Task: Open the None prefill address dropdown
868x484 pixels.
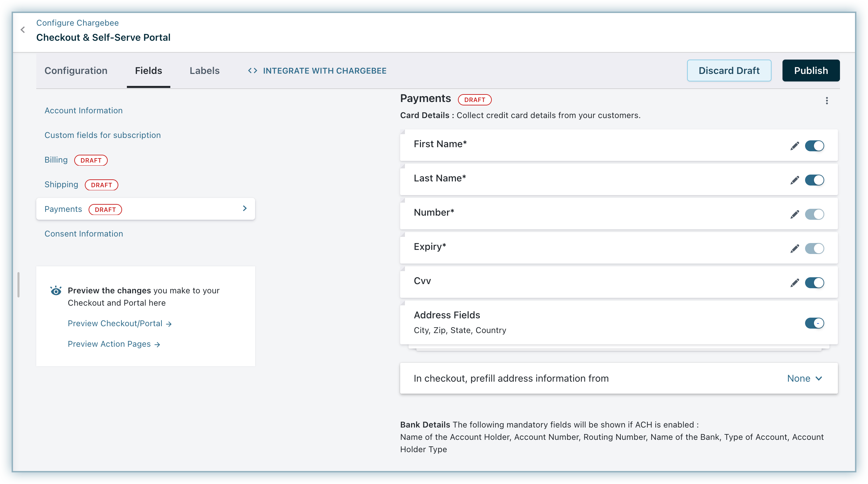Action: [x=804, y=378]
